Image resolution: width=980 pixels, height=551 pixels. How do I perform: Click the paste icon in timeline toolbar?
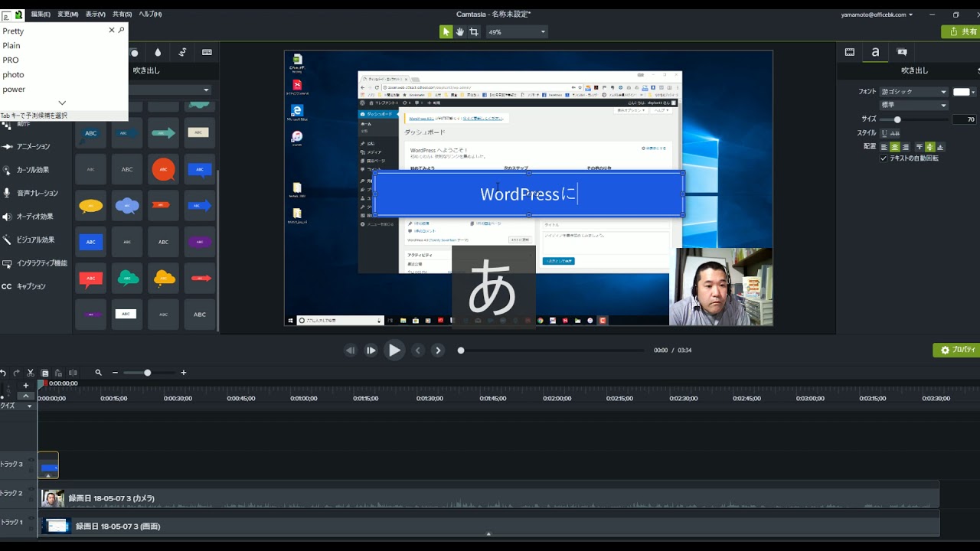(58, 373)
